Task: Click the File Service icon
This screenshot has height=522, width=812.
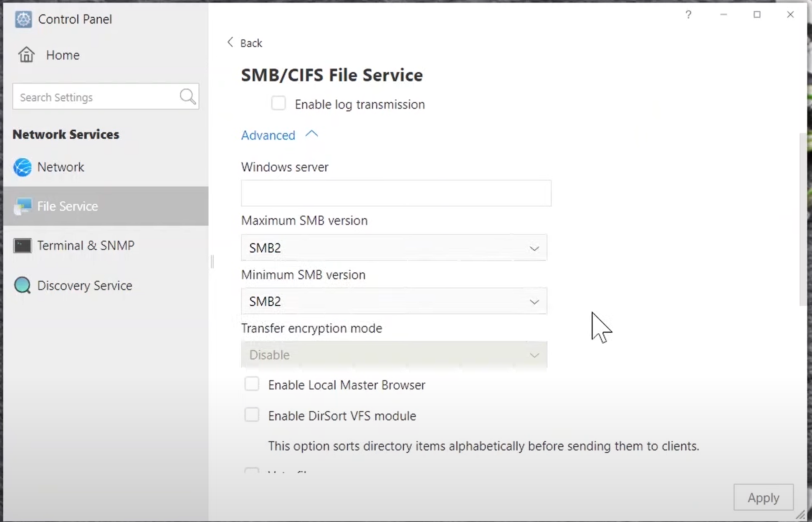Action: click(23, 206)
